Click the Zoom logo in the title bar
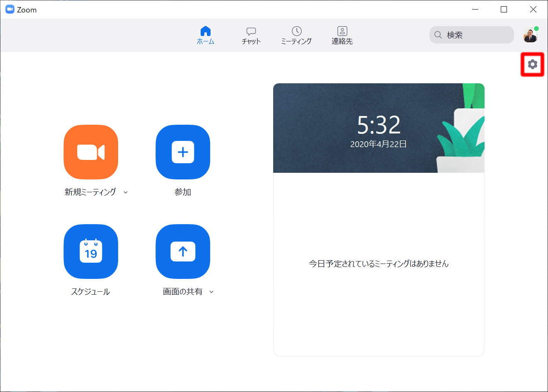The height and width of the screenshot is (392, 548). tap(10, 10)
